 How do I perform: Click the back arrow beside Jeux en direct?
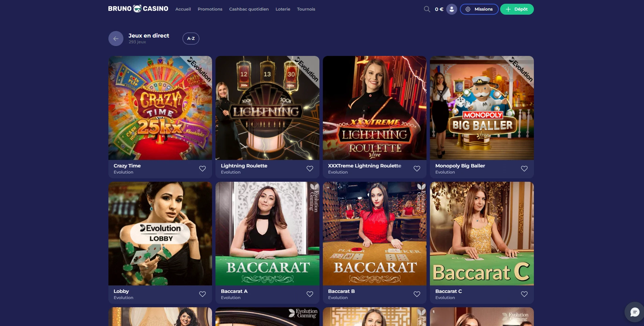pyautogui.click(x=116, y=39)
